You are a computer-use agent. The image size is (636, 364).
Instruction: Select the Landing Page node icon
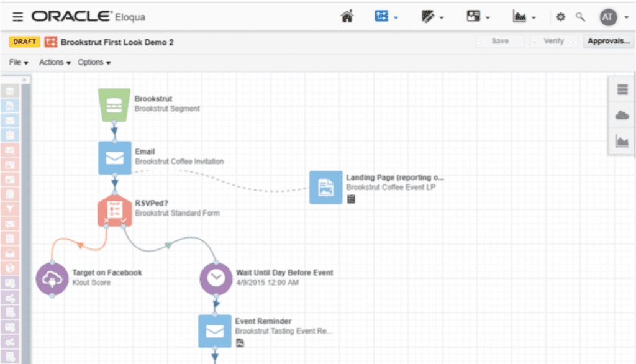325,187
